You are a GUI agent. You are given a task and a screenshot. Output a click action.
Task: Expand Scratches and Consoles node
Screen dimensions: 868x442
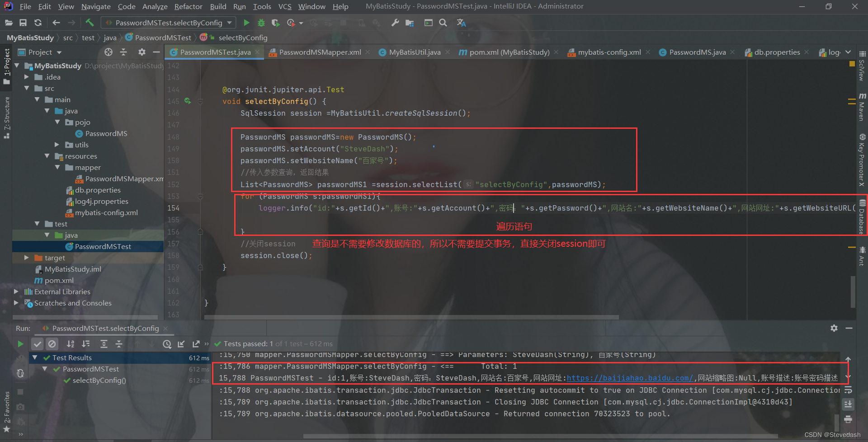tap(16, 303)
